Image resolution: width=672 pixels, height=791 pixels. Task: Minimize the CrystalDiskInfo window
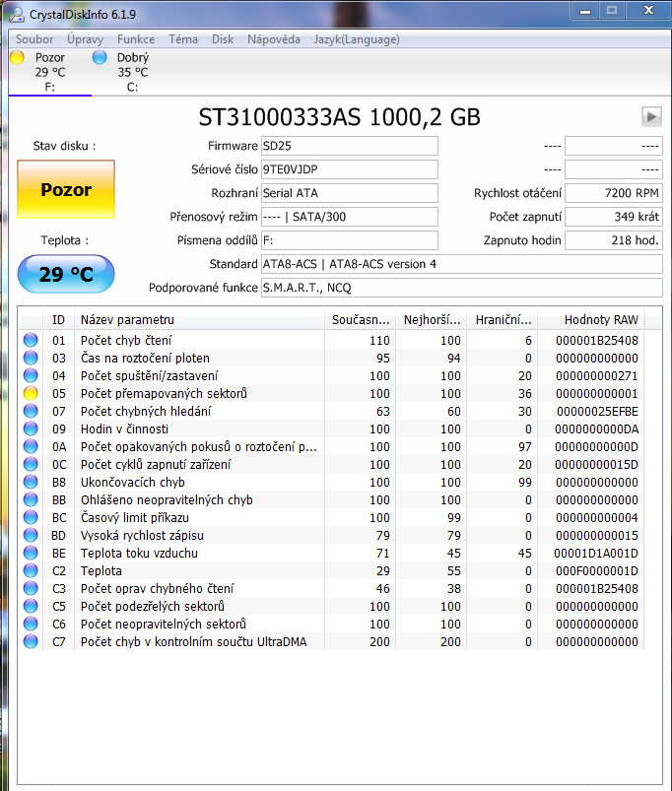[x=585, y=11]
